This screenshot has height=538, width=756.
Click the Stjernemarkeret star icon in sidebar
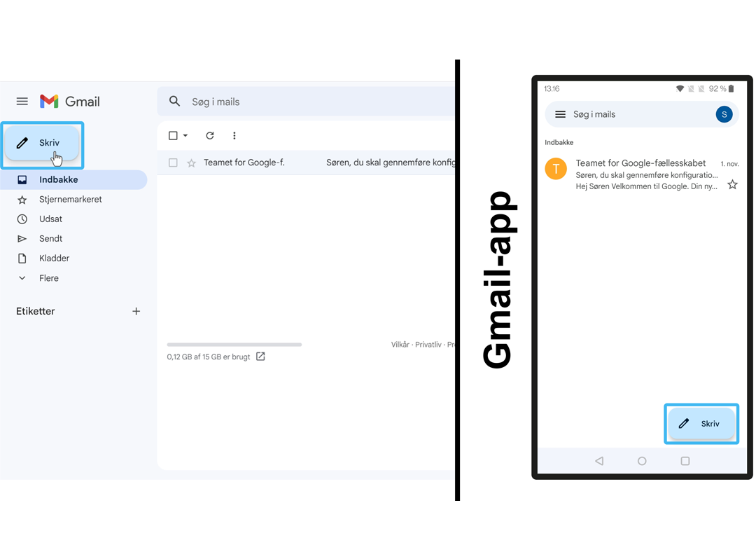[x=22, y=200]
